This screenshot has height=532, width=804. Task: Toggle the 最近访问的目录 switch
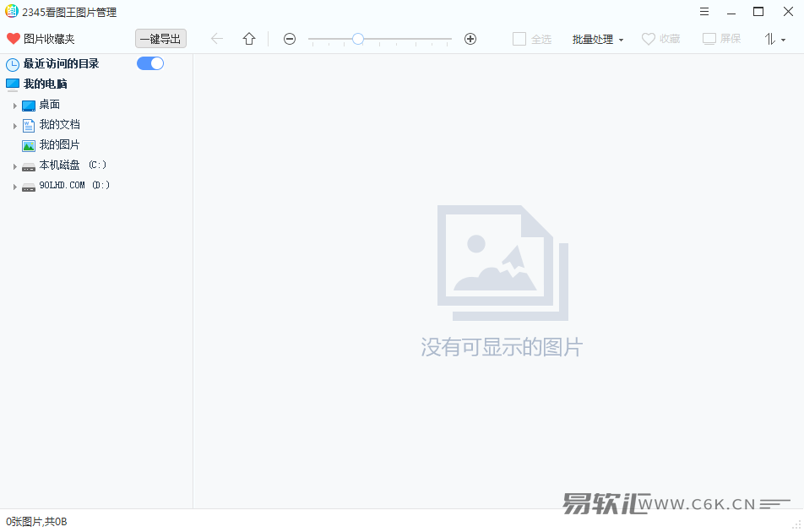(x=150, y=63)
